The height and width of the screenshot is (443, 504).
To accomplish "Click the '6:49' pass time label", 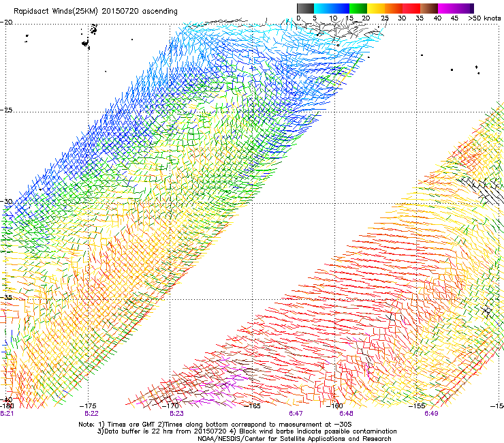I will tap(431, 414).
